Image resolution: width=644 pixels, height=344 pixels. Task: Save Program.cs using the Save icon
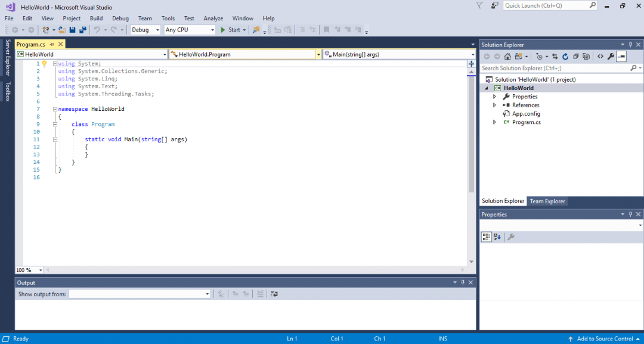pos(72,29)
